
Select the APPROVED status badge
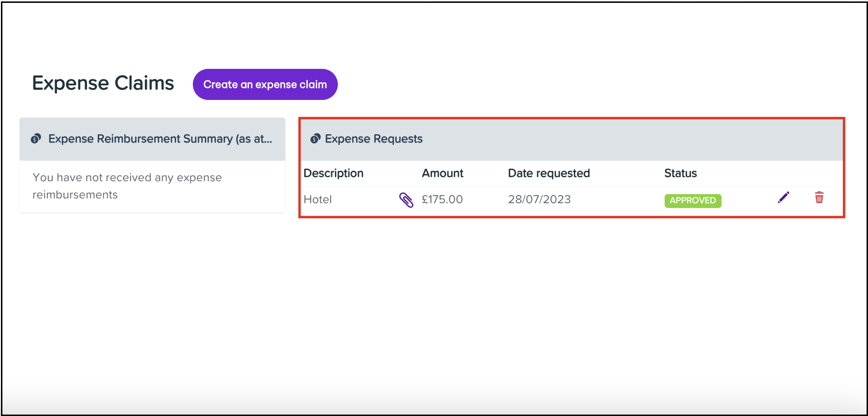tap(692, 201)
